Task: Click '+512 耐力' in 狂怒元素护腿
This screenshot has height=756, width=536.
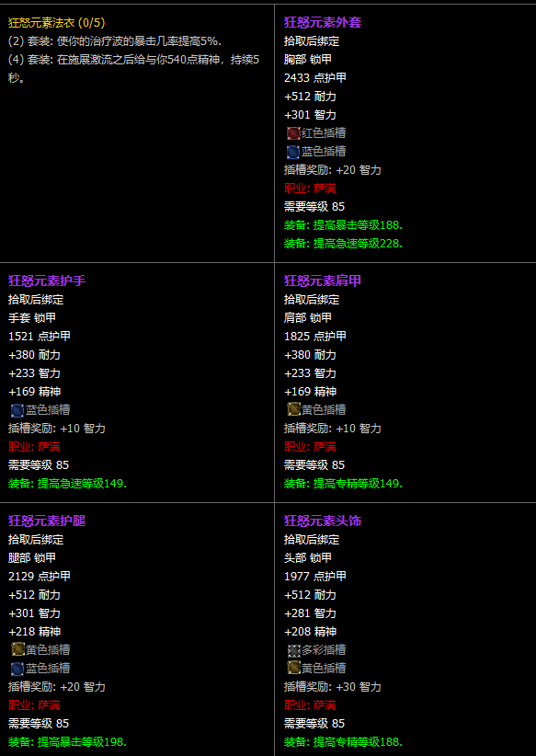Action: pyautogui.click(x=34, y=594)
